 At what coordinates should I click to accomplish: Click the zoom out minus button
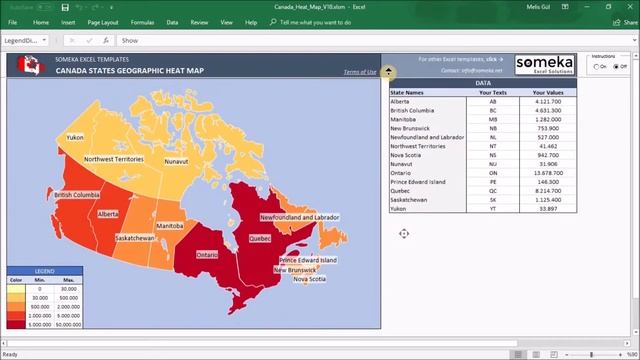coord(567,355)
